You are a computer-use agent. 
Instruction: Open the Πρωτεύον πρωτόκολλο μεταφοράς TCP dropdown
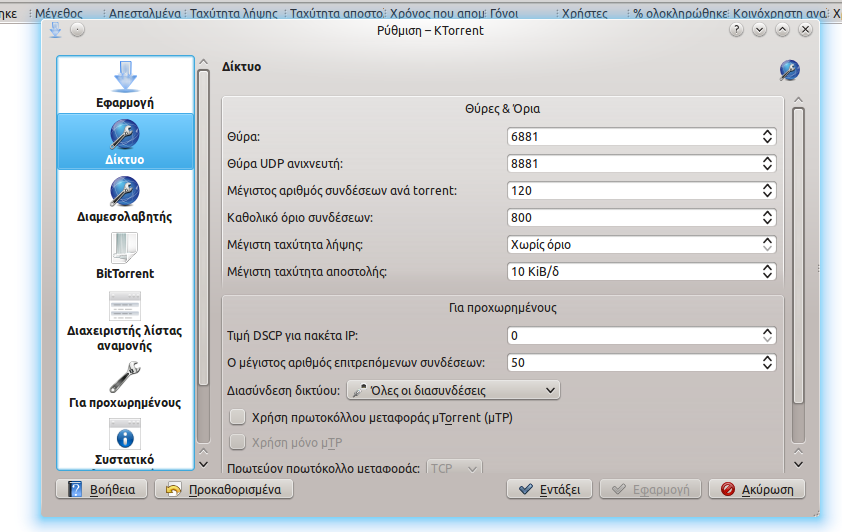[455, 467]
